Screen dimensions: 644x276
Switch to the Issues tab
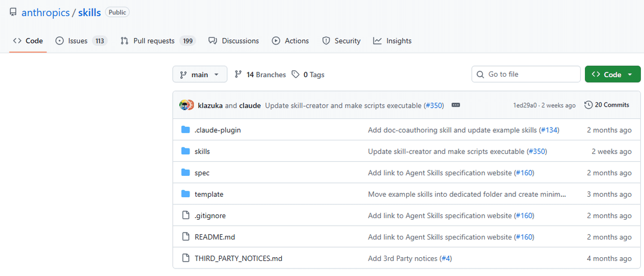click(82, 41)
